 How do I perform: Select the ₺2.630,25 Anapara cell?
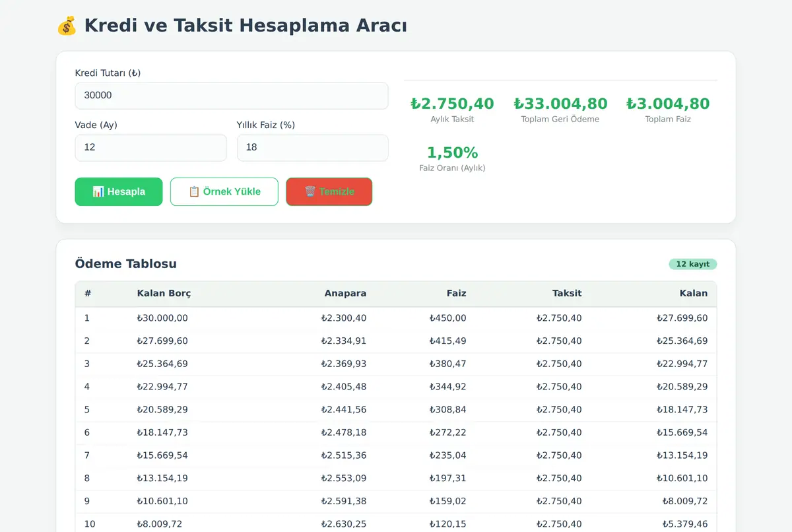[344, 524]
